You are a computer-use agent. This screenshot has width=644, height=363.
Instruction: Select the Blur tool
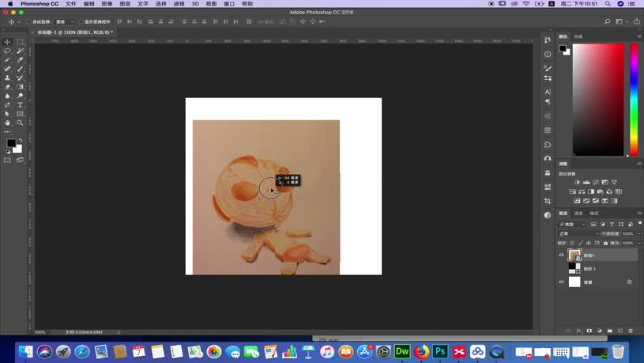[x=7, y=96]
